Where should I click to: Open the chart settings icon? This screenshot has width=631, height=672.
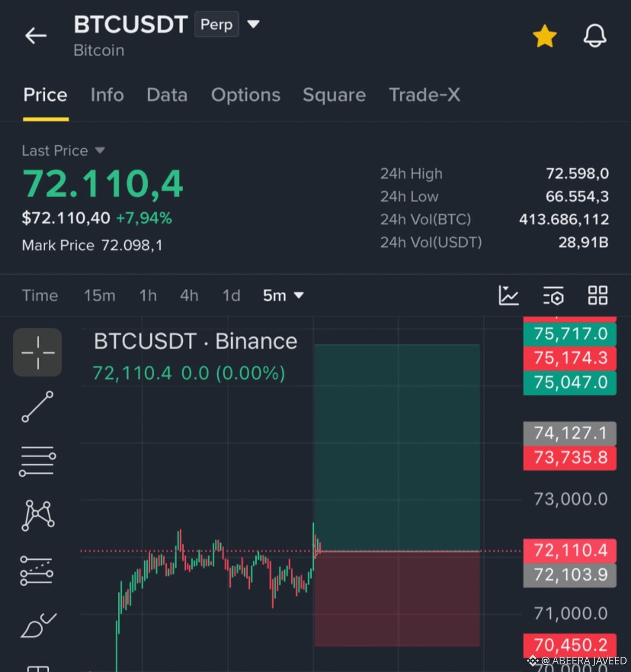553,295
